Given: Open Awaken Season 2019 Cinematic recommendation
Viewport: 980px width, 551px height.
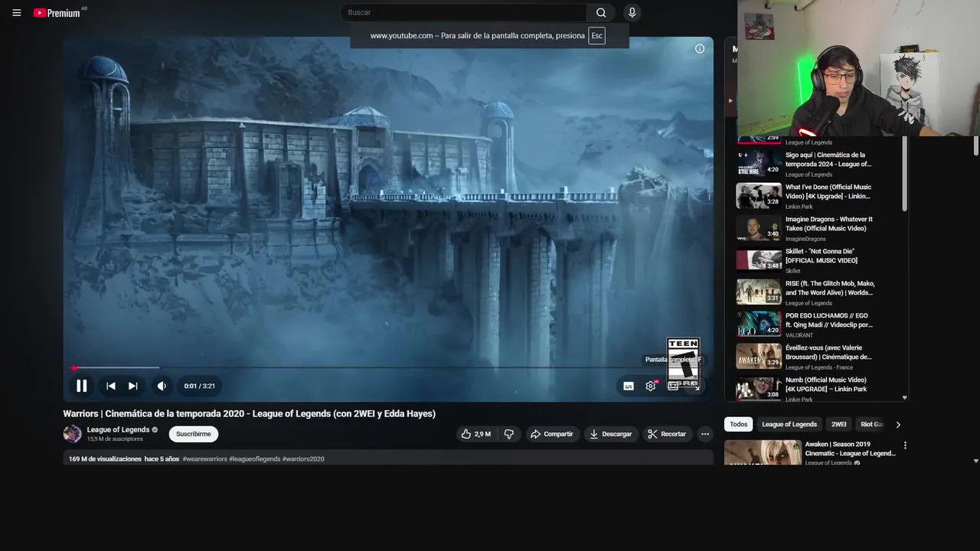Looking at the screenshot, I should point(850,448).
